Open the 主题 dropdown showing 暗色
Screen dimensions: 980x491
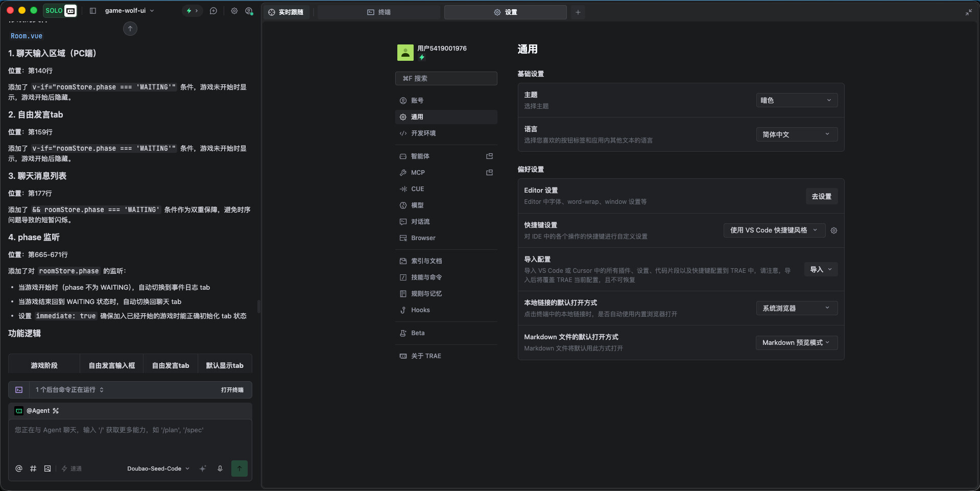click(797, 101)
